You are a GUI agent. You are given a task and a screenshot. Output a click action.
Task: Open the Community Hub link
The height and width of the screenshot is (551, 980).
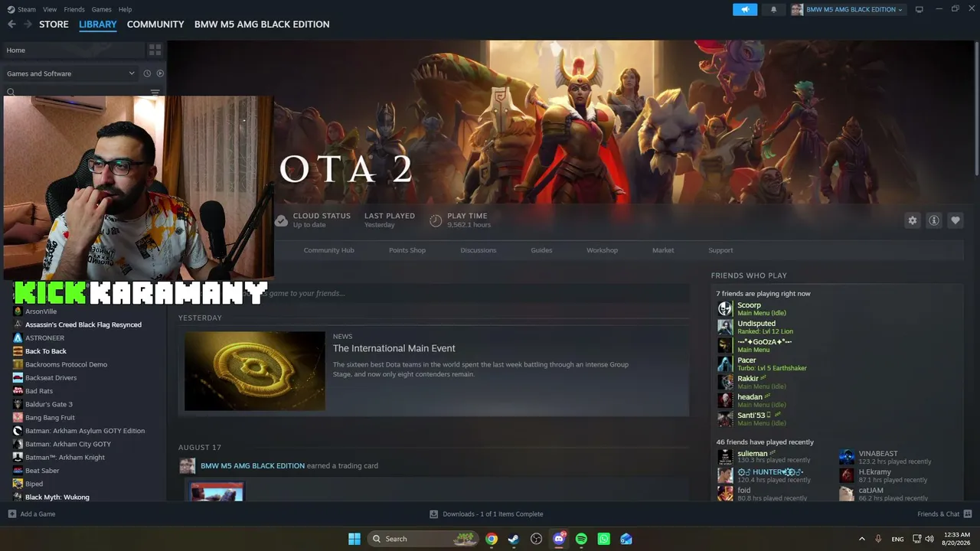pyautogui.click(x=328, y=250)
